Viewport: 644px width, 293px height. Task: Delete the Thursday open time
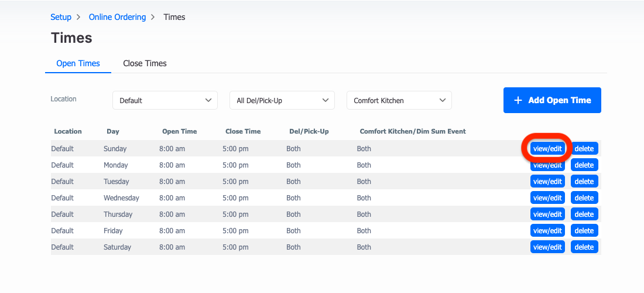pyautogui.click(x=584, y=214)
